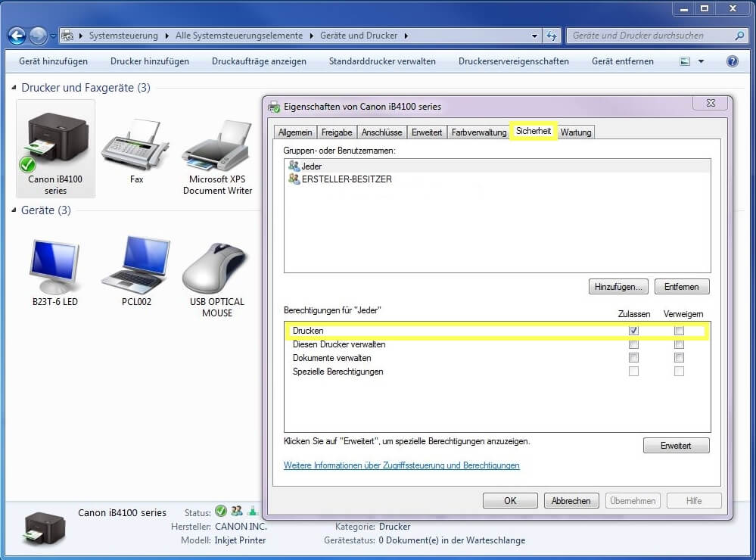Image resolution: width=756 pixels, height=560 pixels.
Task: Collapse the Drucker und Faxgeräte group
Action: pyautogui.click(x=14, y=87)
